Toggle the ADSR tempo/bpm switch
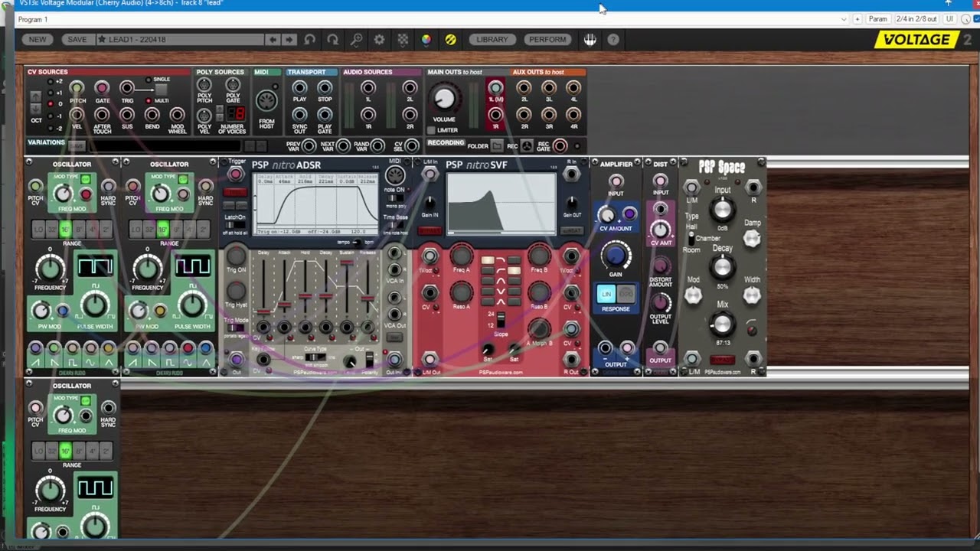 tap(357, 242)
